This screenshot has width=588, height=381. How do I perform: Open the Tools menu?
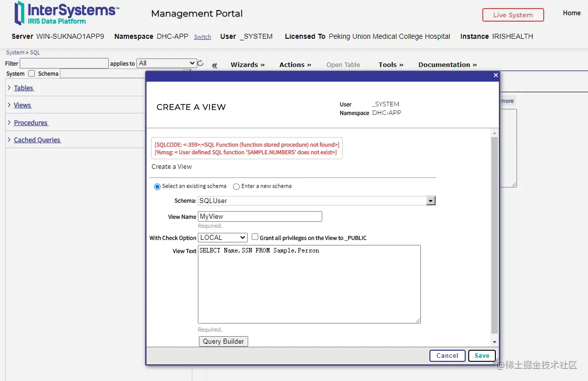click(391, 65)
